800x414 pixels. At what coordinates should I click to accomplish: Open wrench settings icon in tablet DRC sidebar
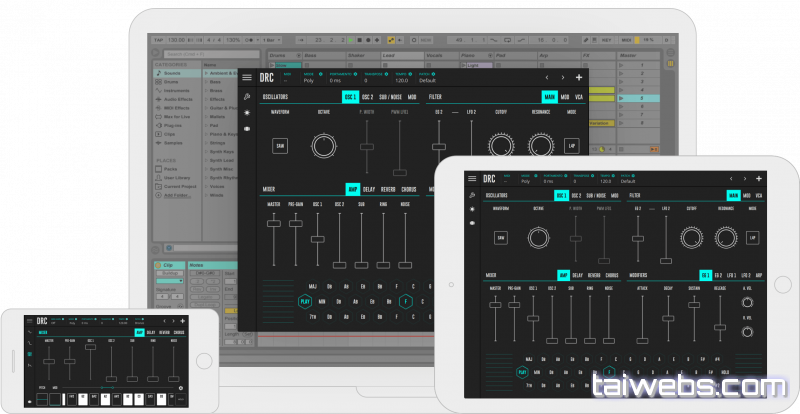(471, 195)
